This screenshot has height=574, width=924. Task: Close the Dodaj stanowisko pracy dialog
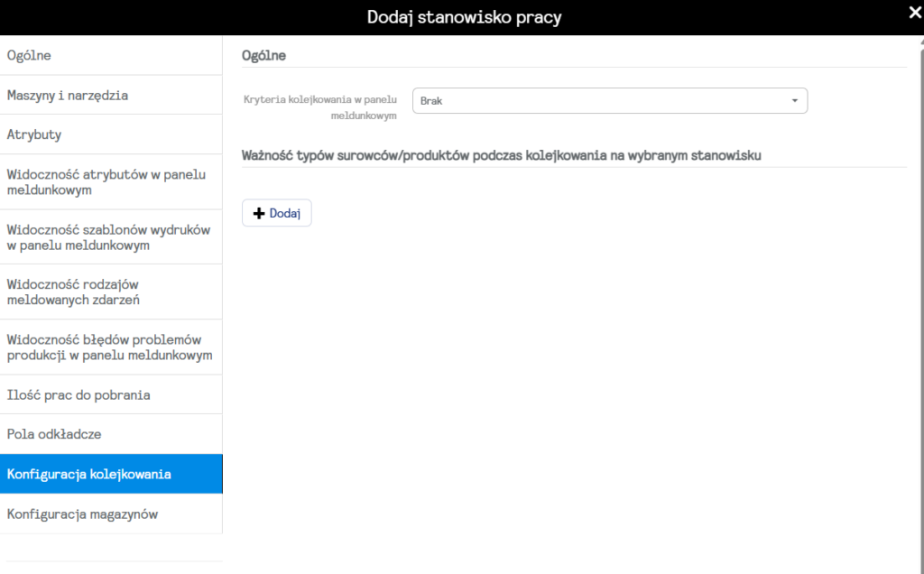[x=915, y=12]
